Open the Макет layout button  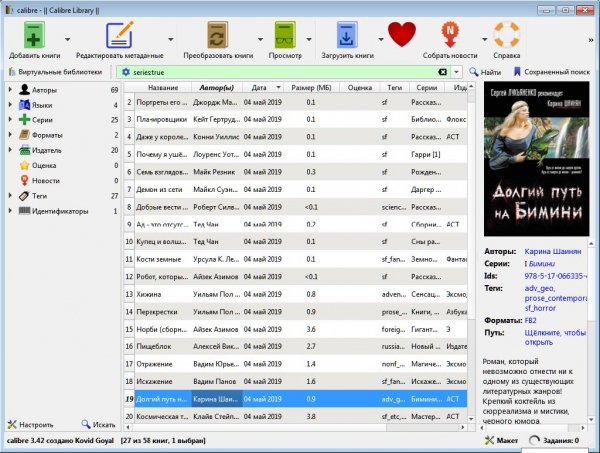pyautogui.click(x=501, y=440)
